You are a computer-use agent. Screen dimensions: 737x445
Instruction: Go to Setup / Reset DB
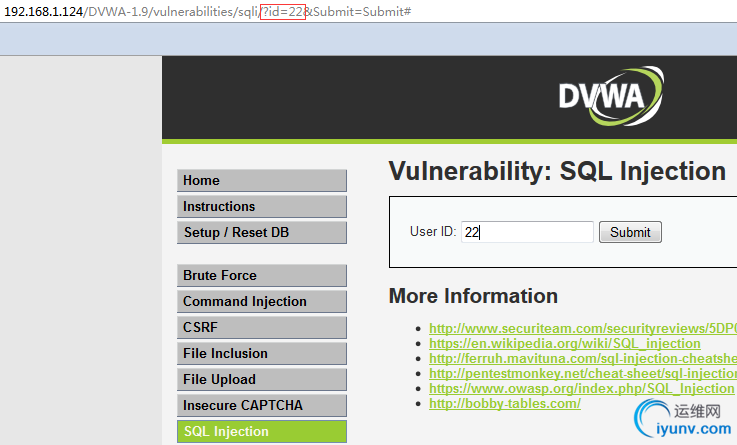tap(262, 233)
